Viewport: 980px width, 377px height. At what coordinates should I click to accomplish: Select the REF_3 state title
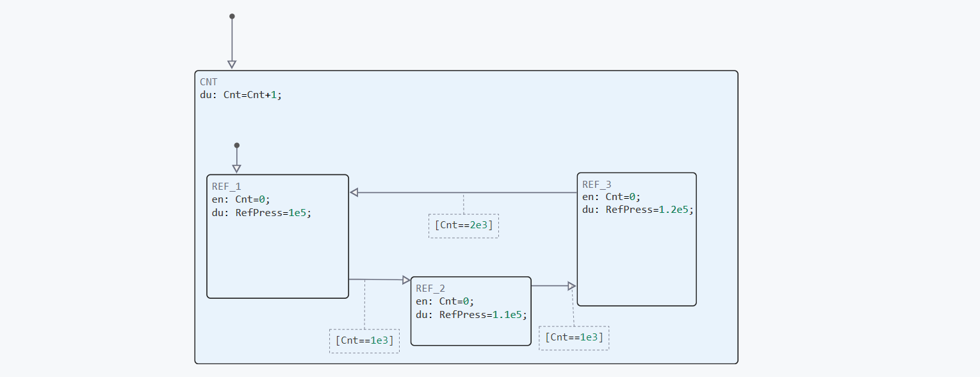coord(597,185)
